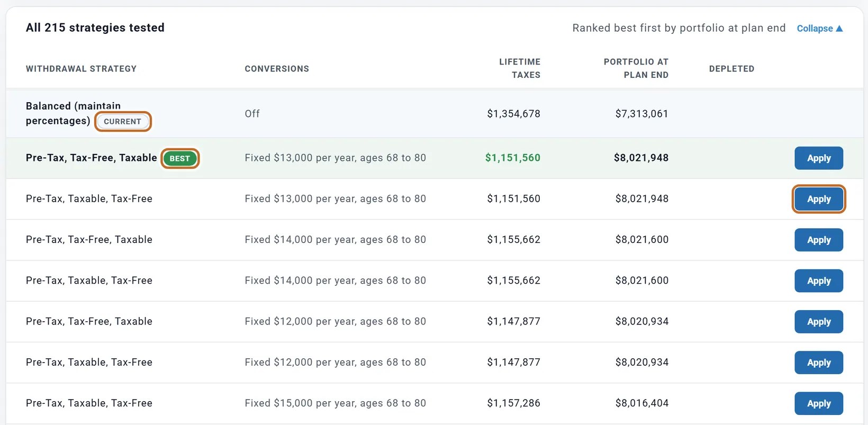Select the "Depleted" column header
Image resolution: width=868 pixels, height=425 pixels.
(x=731, y=69)
